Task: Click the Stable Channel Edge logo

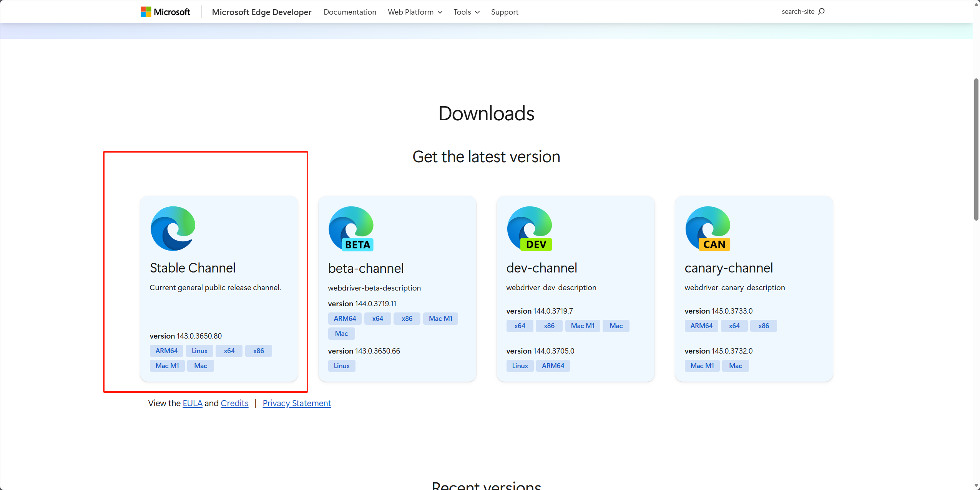Action: click(x=173, y=229)
